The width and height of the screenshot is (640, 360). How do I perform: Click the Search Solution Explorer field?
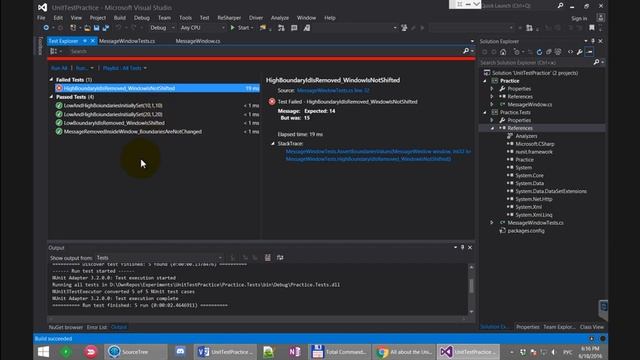pyautogui.click(x=536, y=62)
